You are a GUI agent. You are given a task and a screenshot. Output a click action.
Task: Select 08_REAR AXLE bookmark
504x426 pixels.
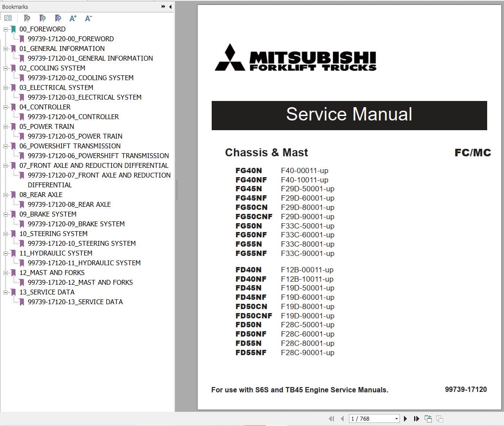[41, 195]
